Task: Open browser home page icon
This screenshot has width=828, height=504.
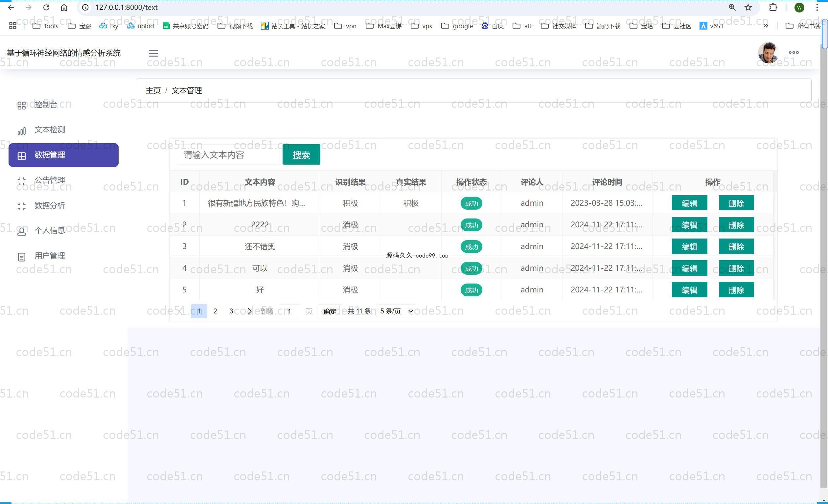Action: 64,7
